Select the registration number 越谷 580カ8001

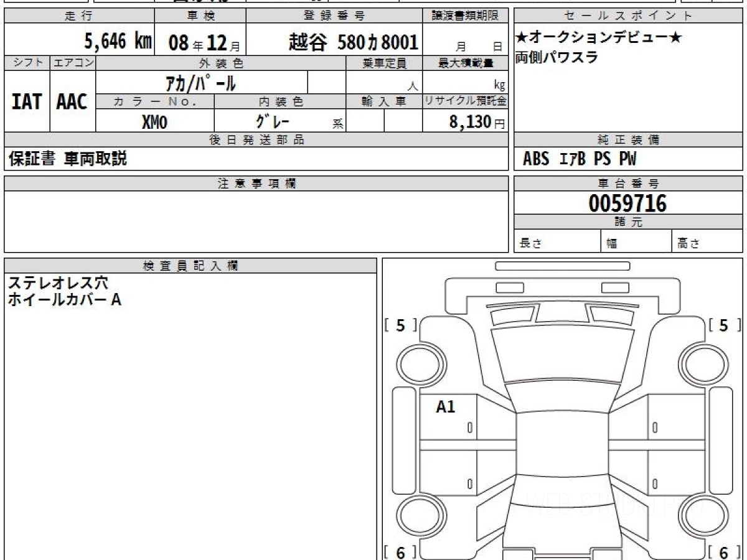click(353, 42)
